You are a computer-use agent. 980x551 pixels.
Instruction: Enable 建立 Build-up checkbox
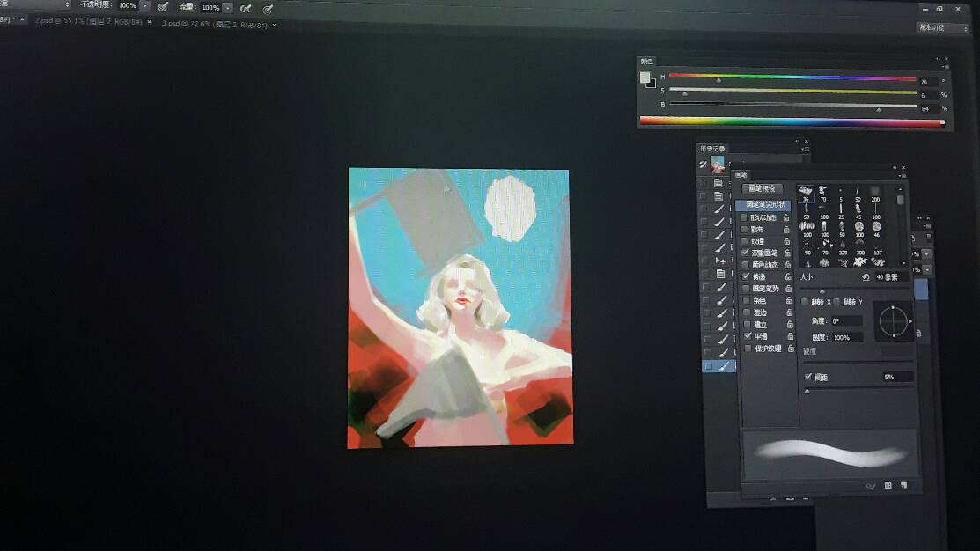point(747,325)
